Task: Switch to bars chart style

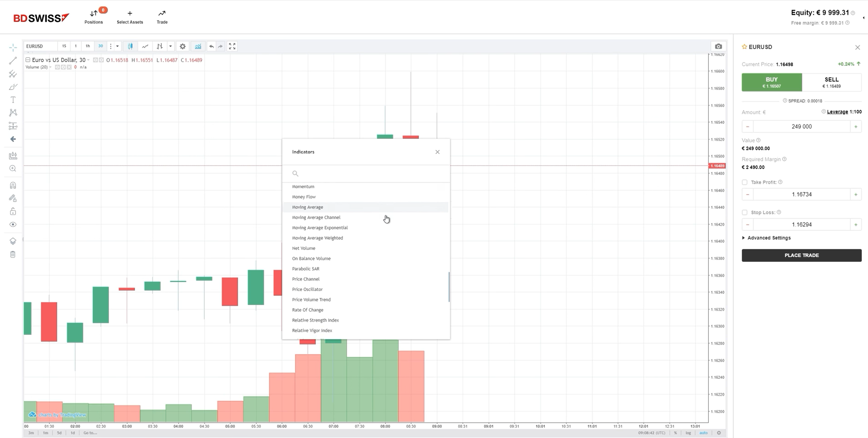Action: tap(160, 46)
